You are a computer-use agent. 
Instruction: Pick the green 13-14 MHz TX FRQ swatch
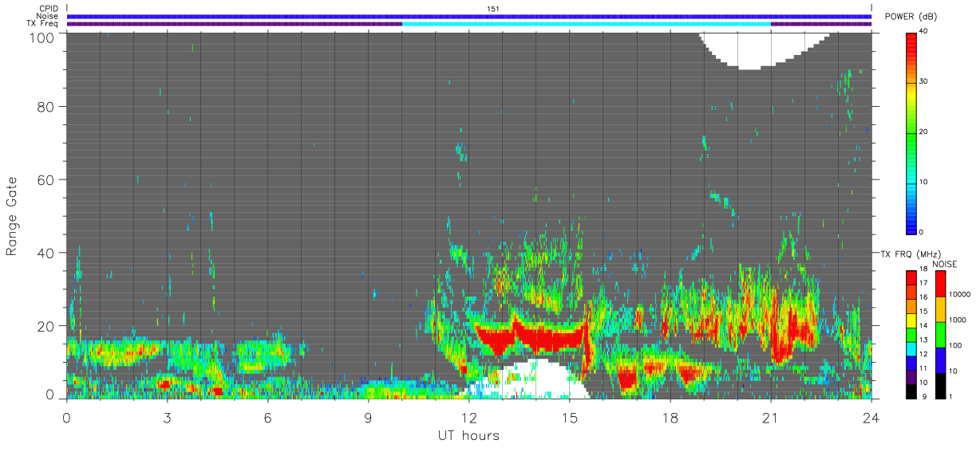click(x=911, y=334)
